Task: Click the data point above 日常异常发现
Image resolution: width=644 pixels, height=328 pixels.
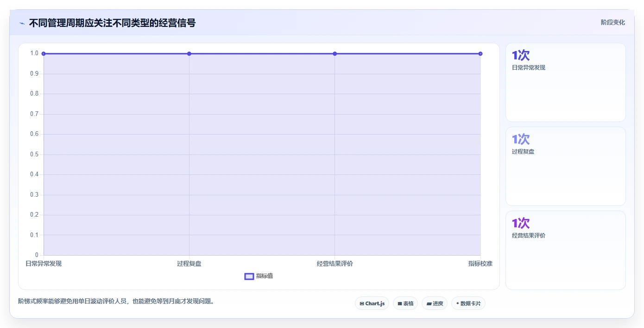Action: (x=44, y=54)
